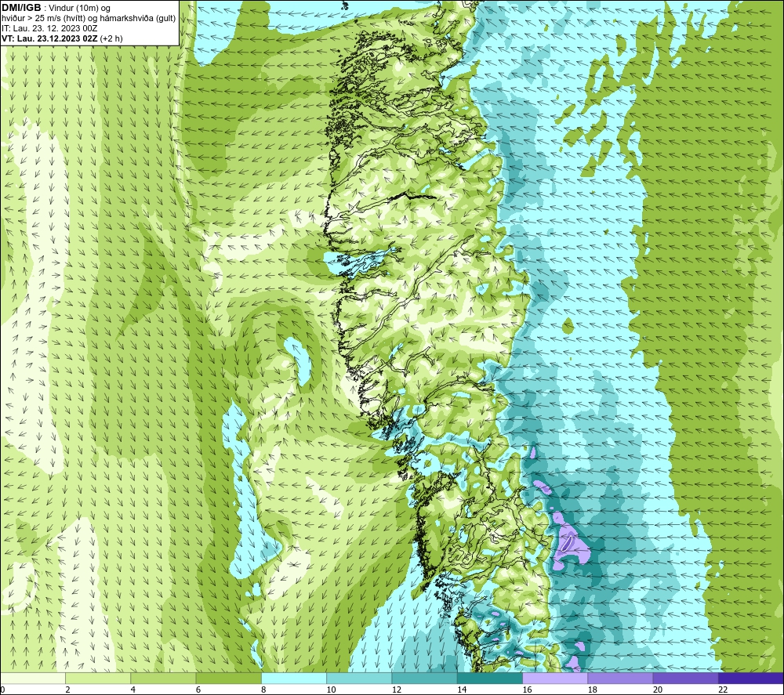The image size is (784, 695).
Task: Select the 20–22 m/s violet swatch
Action: pyautogui.click(x=686, y=678)
